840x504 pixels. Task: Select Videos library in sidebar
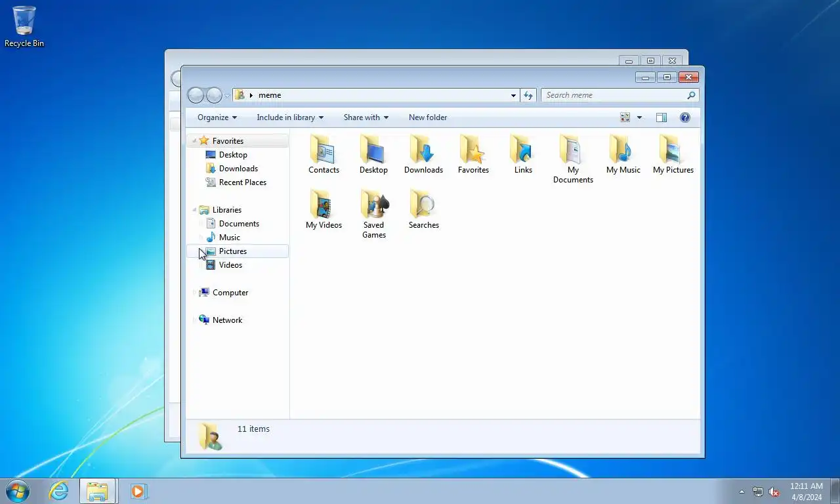[230, 265]
